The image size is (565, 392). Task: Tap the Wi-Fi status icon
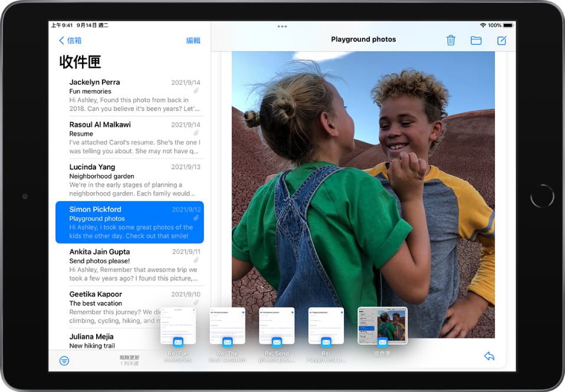[x=482, y=25]
